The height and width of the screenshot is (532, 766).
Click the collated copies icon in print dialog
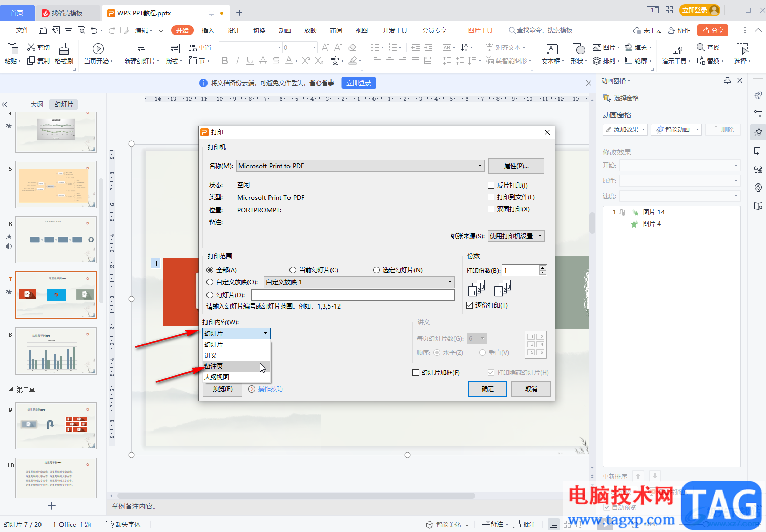tap(476, 289)
